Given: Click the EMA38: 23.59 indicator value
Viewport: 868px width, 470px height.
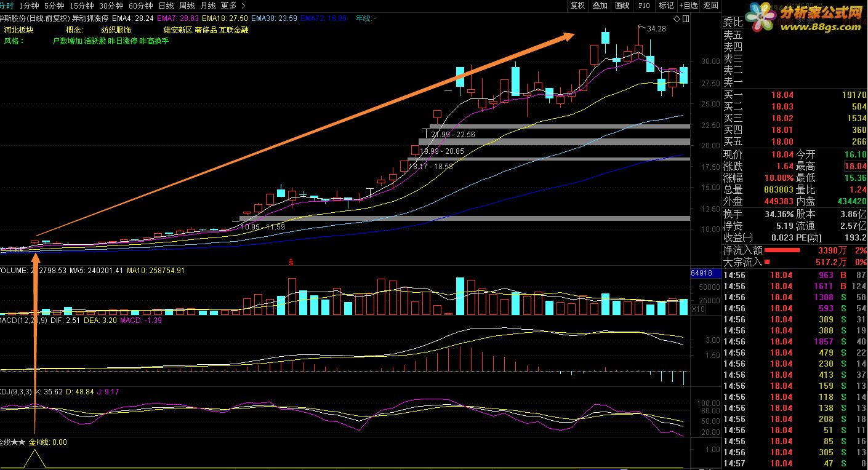Looking at the screenshot, I should [x=274, y=19].
